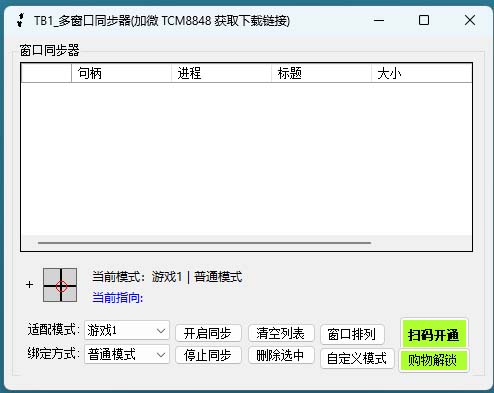Click the green 购物解锁 button
Screen dimensions: 494x393
[x=433, y=360]
